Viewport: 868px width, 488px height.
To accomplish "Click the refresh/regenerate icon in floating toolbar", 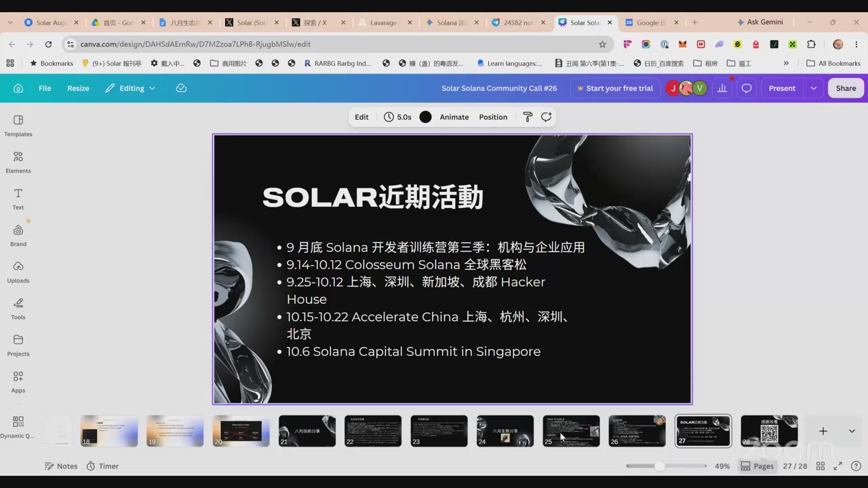I will click(x=546, y=117).
